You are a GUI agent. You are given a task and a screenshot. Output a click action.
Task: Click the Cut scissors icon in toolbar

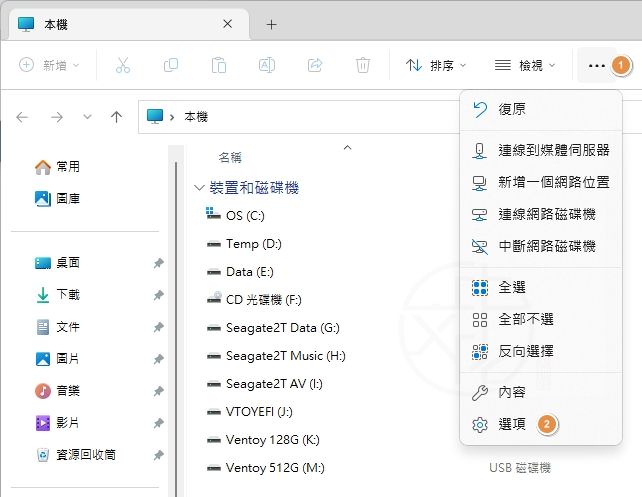click(123, 65)
